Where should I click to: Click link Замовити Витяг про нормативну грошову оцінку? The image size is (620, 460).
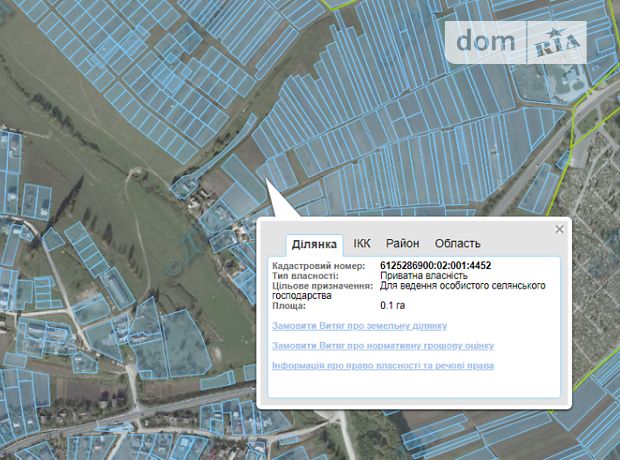(383, 346)
